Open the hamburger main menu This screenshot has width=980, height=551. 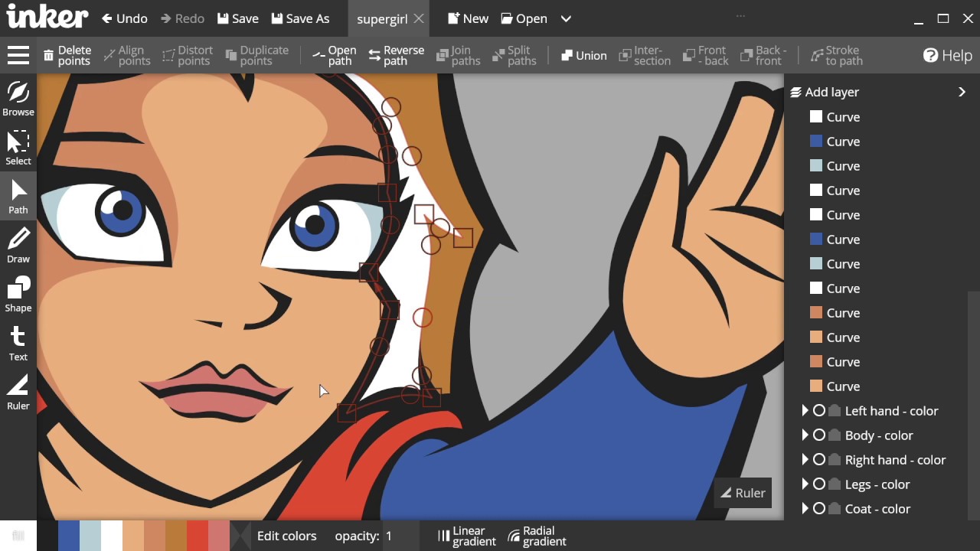tap(18, 55)
